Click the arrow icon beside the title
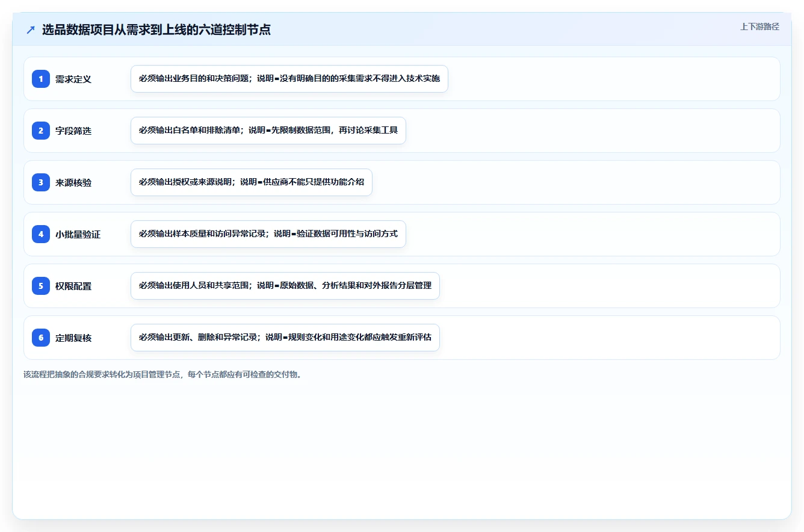Screen dimensions: 804x532 point(31,29)
